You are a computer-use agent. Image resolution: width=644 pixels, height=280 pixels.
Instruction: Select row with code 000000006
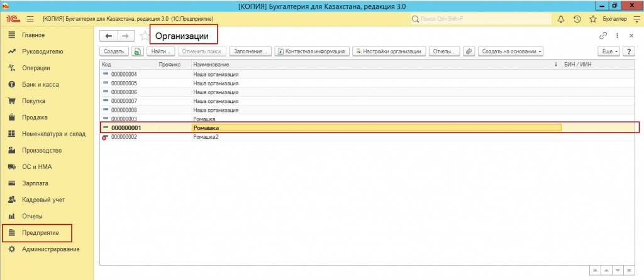[x=367, y=92]
